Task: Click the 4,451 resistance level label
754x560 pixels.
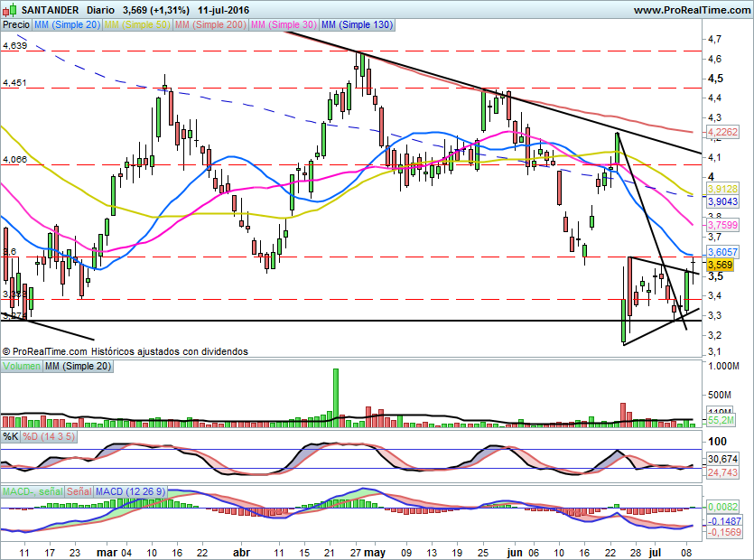Action: point(15,83)
